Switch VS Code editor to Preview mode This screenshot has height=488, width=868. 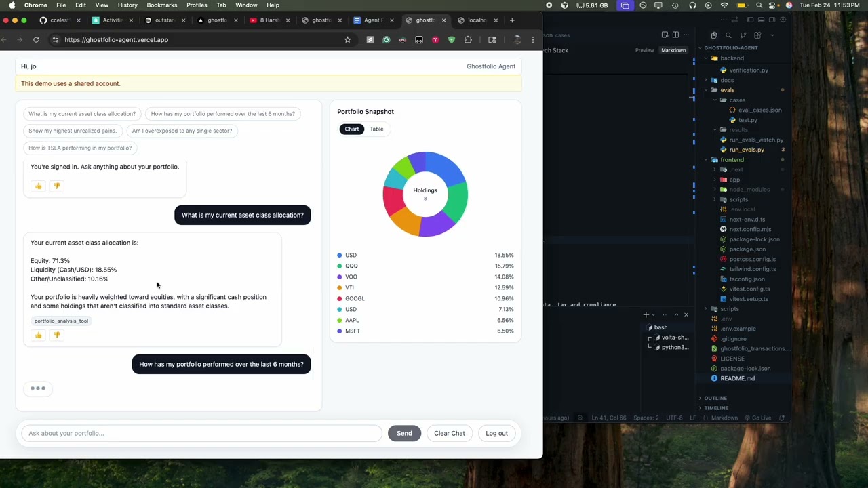(644, 50)
